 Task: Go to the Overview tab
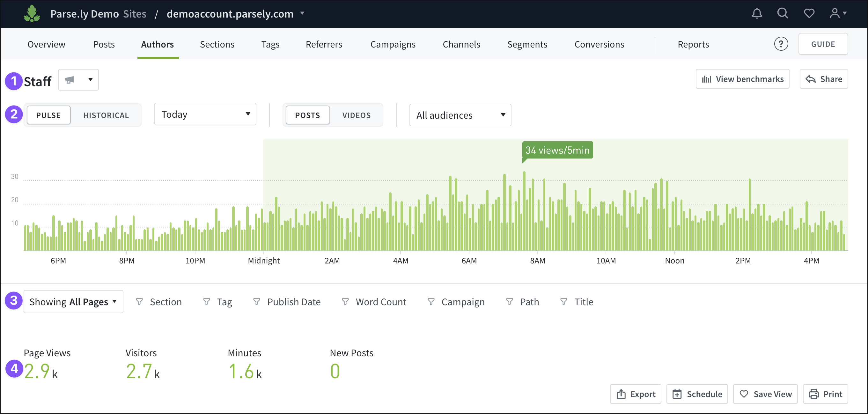click(47, 45)
